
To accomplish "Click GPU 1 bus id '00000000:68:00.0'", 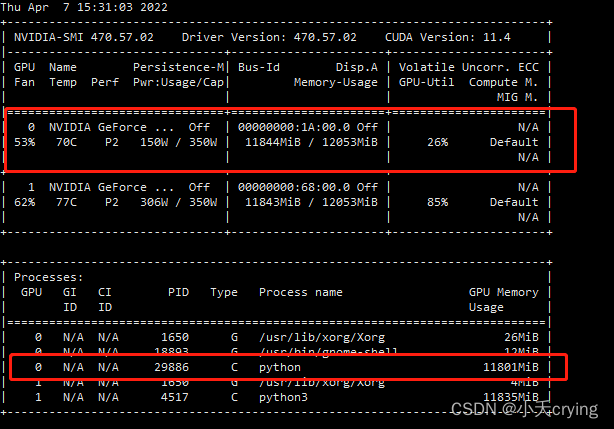I will point(294,187).
